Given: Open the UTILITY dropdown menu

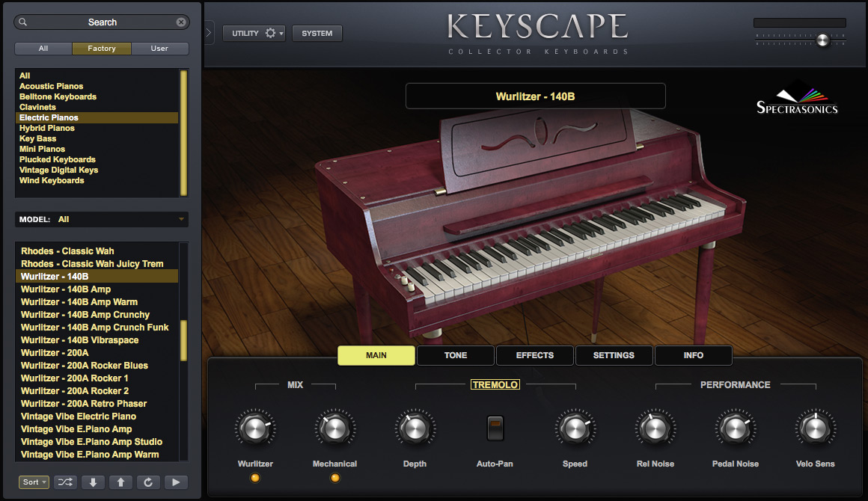Looking at the screenshot, I should point(254,33).
